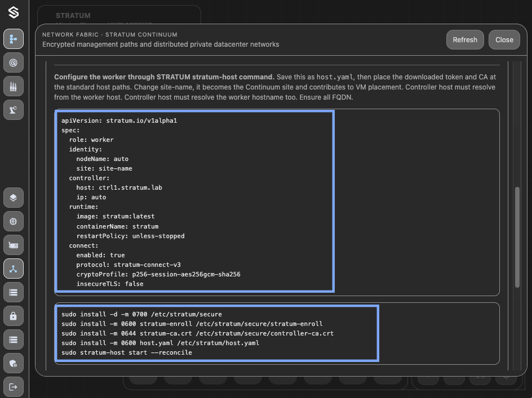
Task: Click the 'containerName: stratum' line
Action: [117, 226]
